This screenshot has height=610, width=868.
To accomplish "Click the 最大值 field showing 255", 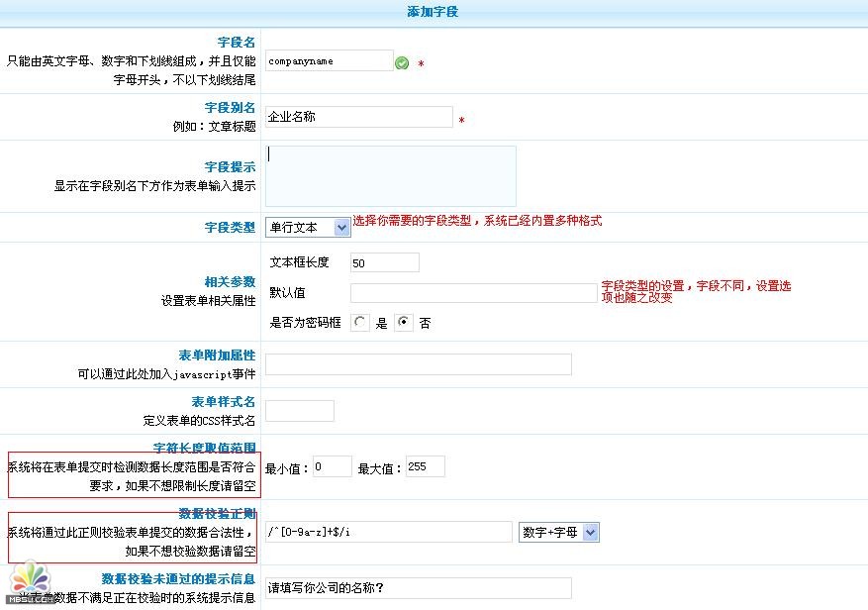I will click(425, 466).
